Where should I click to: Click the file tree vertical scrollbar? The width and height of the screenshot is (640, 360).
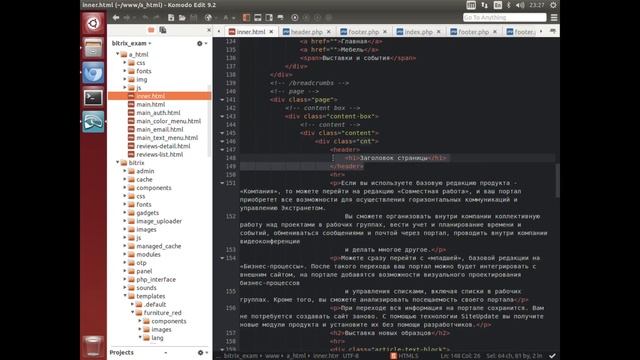pos(210,120)
